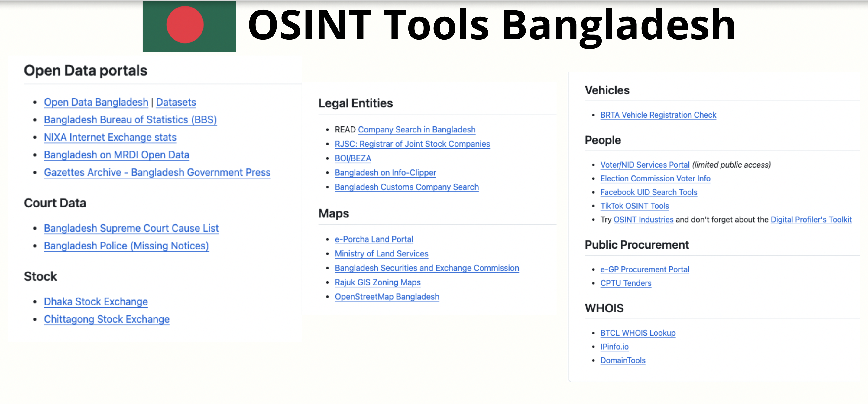Open Election Commission Voter Info link
868x404 pixels.
pos(655,179)
